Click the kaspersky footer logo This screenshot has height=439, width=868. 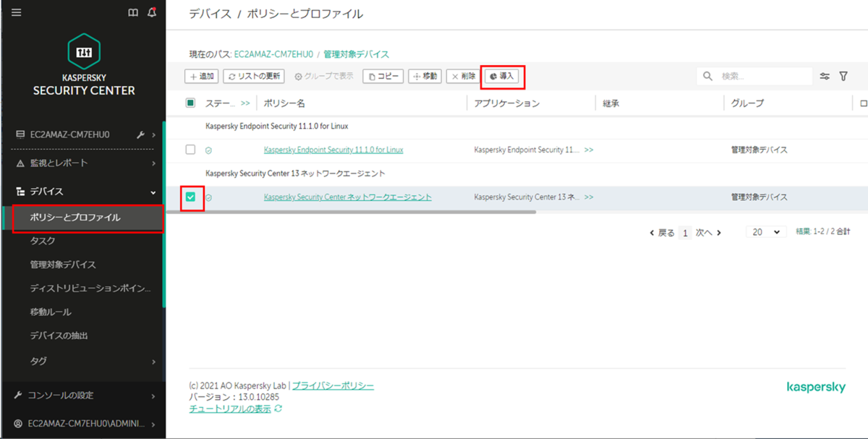[816, 388]
